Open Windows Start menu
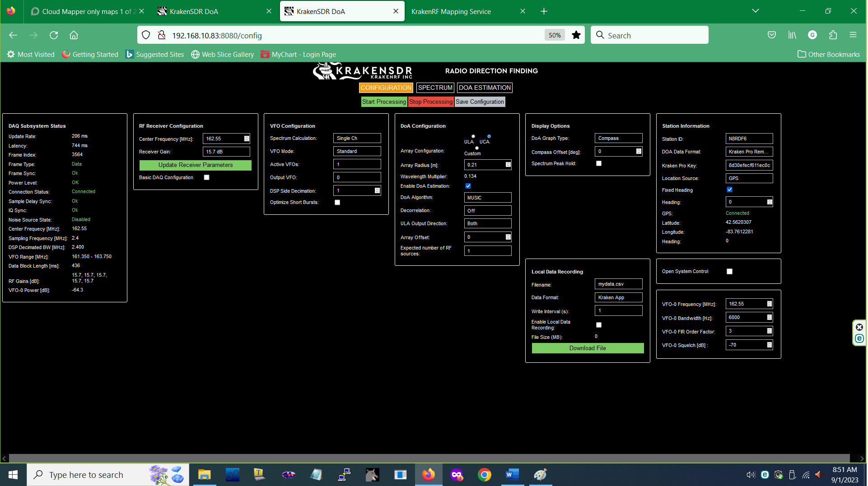The image size is (868, 486). 13,475
